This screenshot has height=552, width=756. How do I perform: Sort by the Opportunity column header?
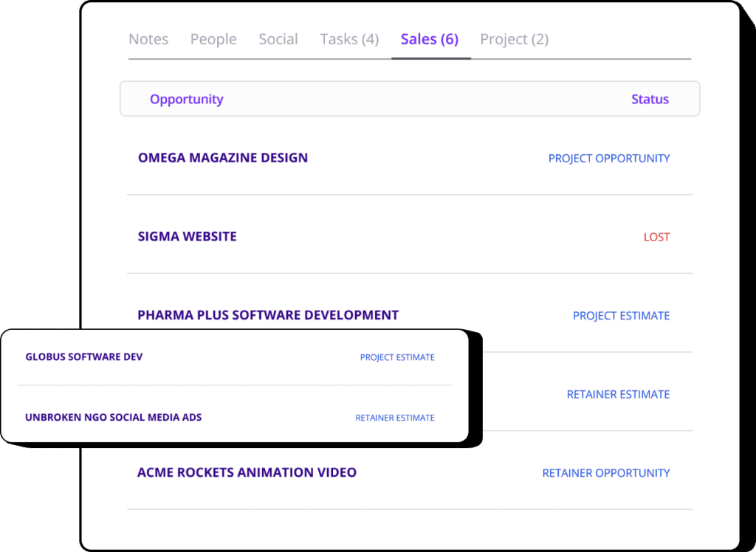click(x=186, y=99)
